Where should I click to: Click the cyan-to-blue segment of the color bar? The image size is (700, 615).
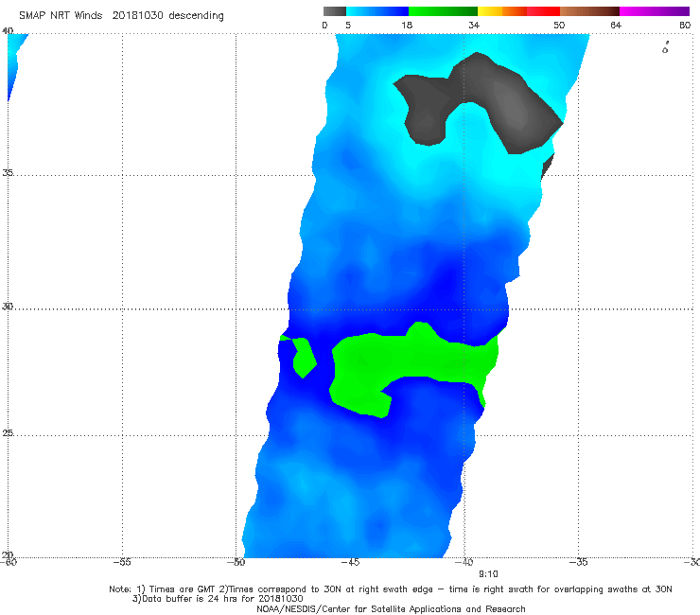(x=377, y=11)
